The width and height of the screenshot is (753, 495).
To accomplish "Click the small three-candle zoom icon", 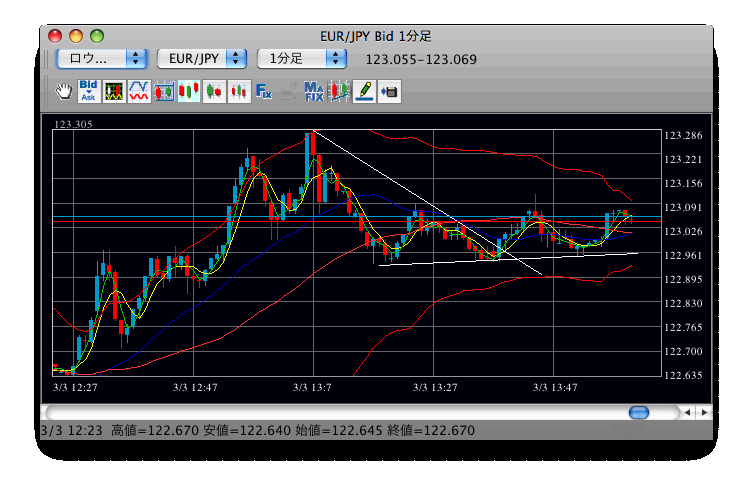I will pyautogui.click(x=239, y=91).
